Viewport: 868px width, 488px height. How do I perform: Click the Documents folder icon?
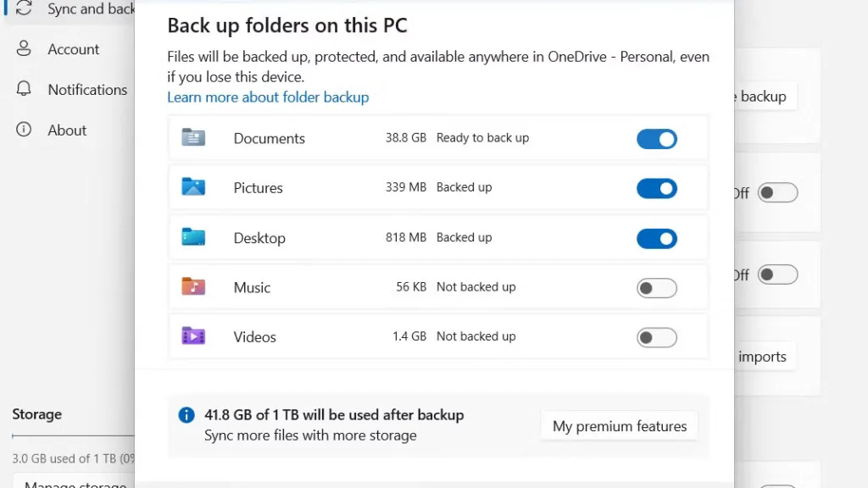pos(193,137)
